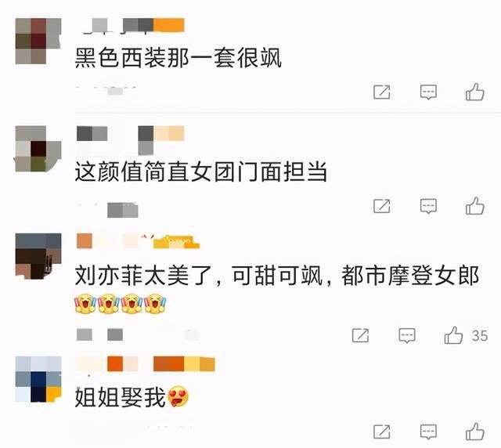
Task: Repost the 姐姐娶我 comment
Action: [x=382, y=432]
